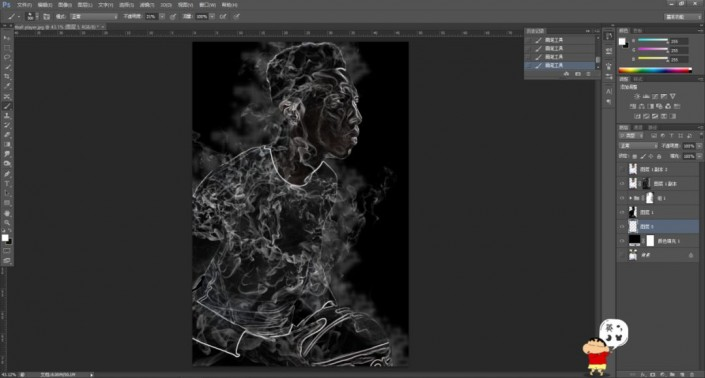Switch to the 通道 channels tab
Screen dimensions: 705x378
click(638, 128)
